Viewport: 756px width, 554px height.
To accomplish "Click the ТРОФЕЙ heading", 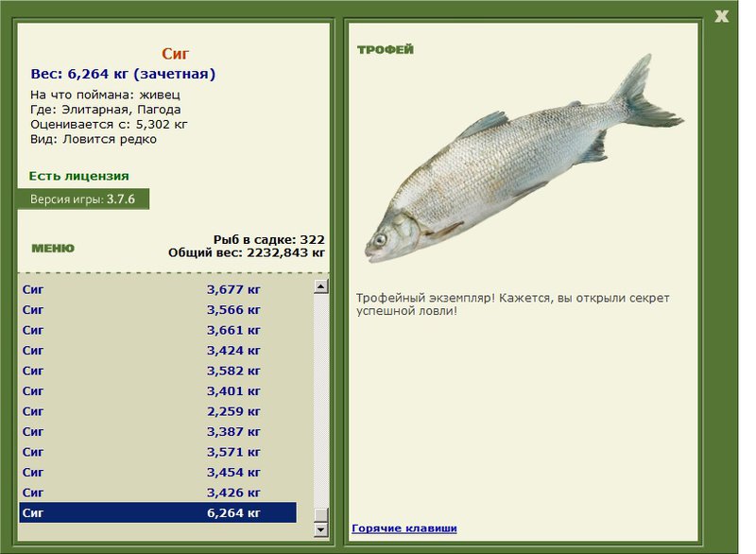I will tap(386, 50).
